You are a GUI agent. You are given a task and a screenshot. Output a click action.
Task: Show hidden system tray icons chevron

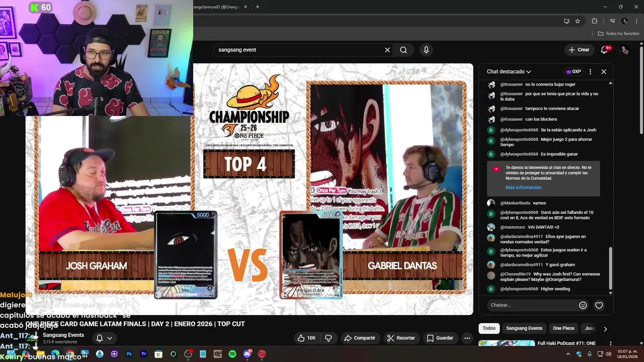coord(568,354)
